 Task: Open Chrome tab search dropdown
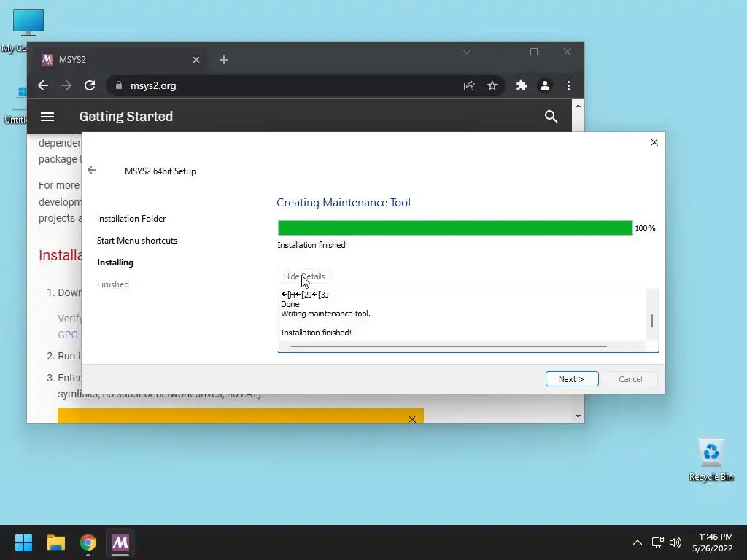(467, 52)
